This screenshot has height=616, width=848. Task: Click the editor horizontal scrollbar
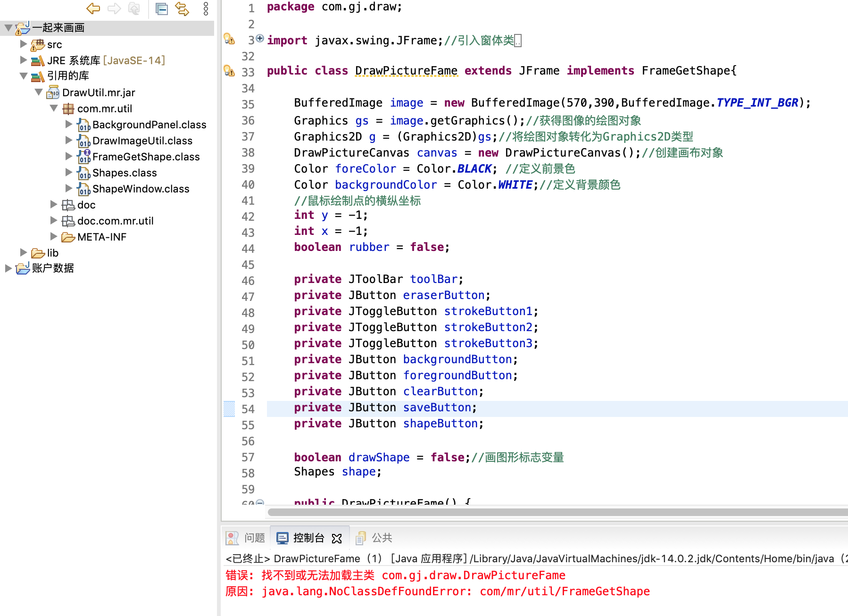click(x=557, y=512)
